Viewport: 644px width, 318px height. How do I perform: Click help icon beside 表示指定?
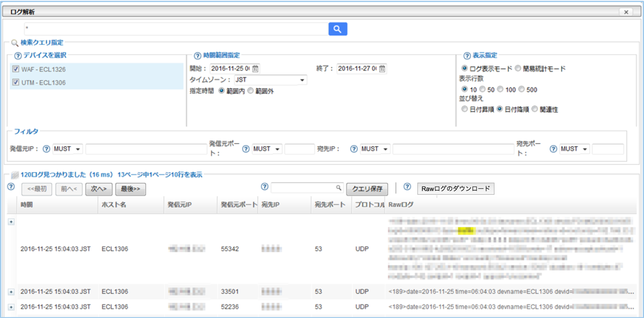point(467,56)
